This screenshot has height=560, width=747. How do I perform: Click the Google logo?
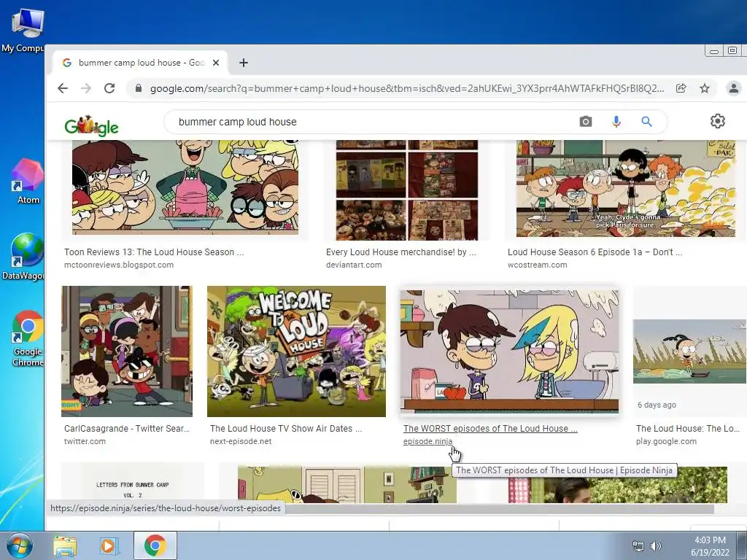point(91,125)
